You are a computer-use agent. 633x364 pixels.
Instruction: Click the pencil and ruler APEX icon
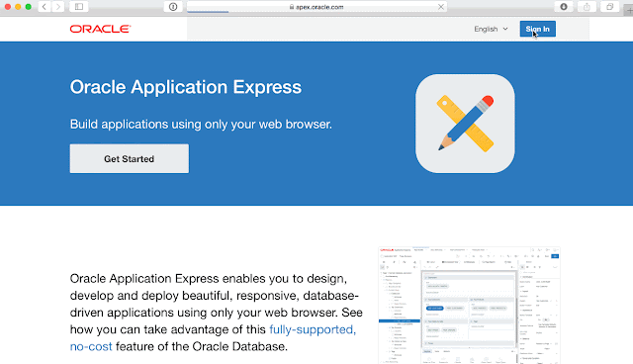465,124
